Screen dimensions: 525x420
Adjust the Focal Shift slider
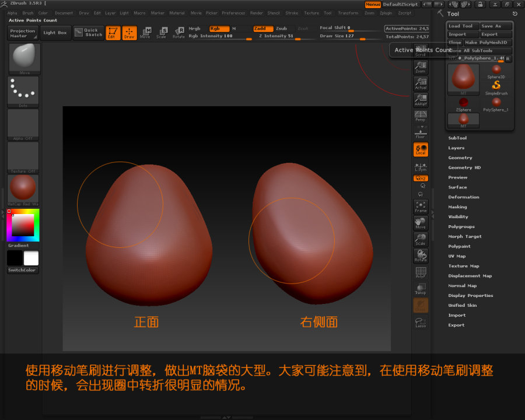tap(350, 28)
